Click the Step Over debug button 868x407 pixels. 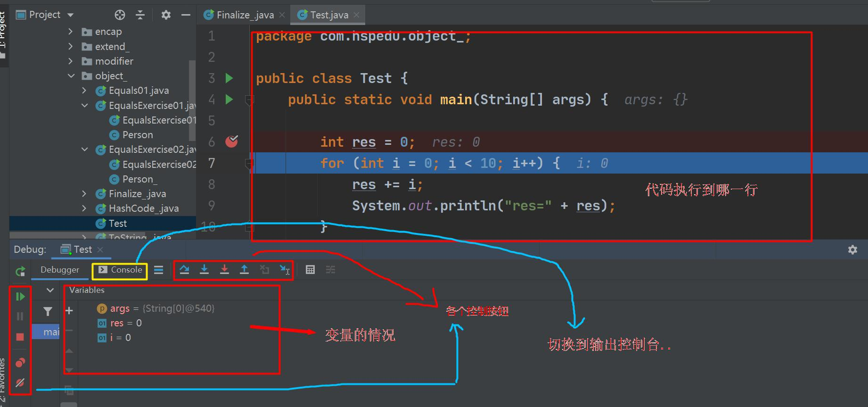pyautogui.click(x=184, y=270)
